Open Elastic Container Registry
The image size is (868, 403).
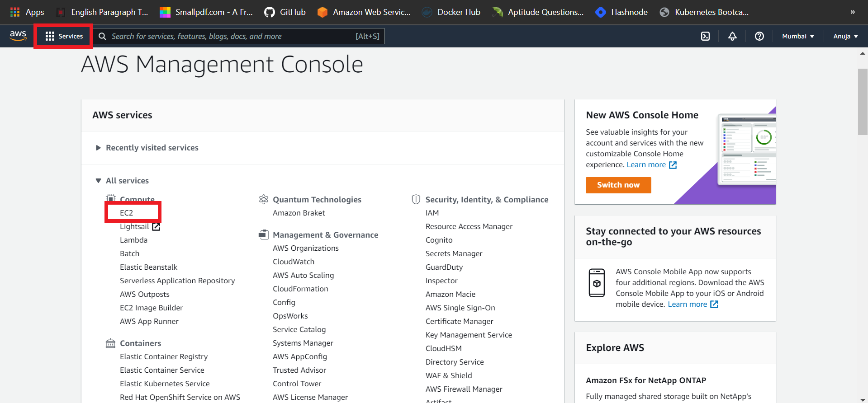click(164, 356)
